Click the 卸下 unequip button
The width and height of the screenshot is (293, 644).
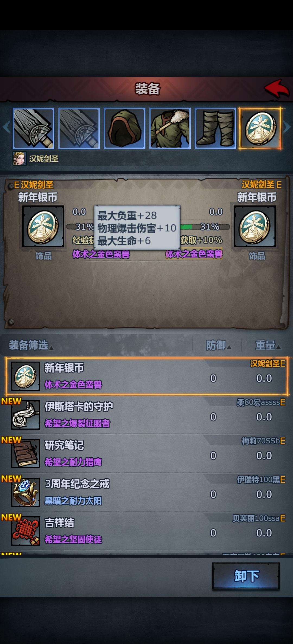click(x=246, y=576)
